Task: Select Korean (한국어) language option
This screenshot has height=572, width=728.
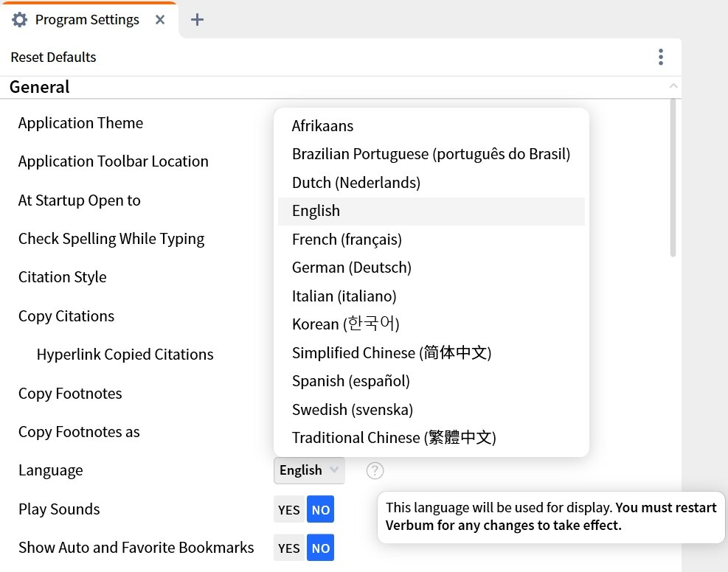Action: 346,324
